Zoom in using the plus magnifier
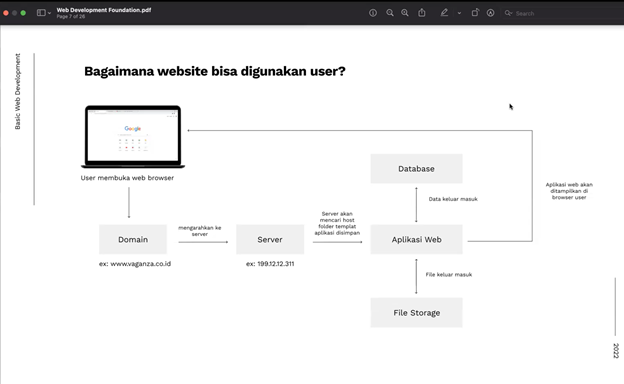 pos(405,13)
